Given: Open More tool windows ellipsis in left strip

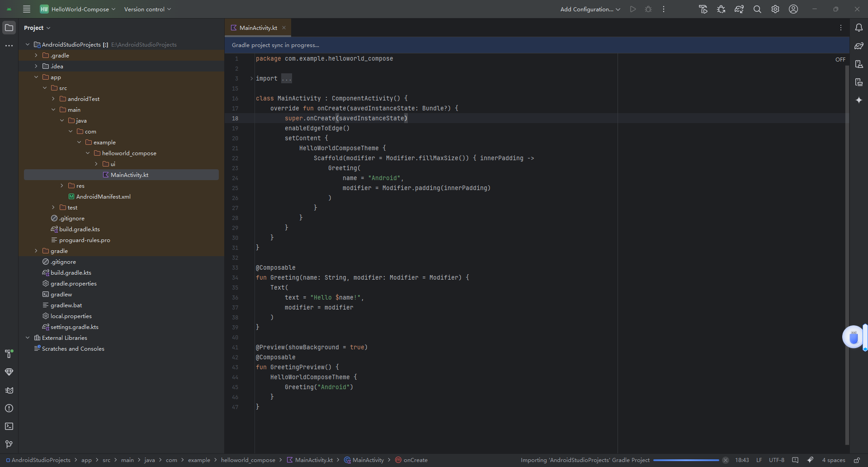Looking at the screenshot, I should [x=9, y=46].
